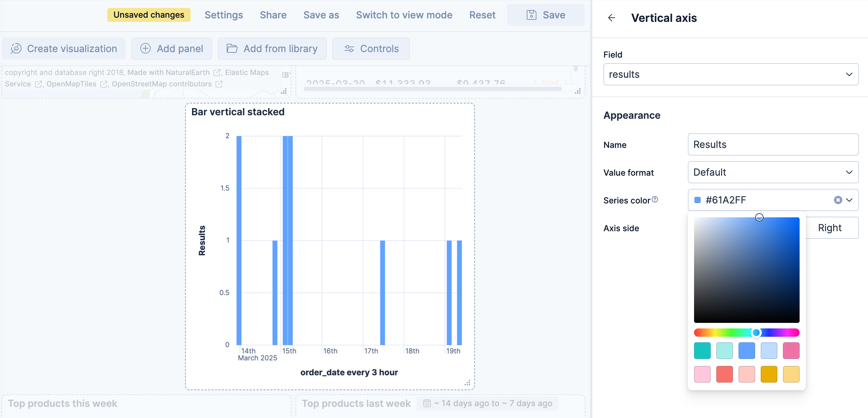Open the Create visualization panel
The width and height of the screenshot is (868, 418).
coord(64,49)
